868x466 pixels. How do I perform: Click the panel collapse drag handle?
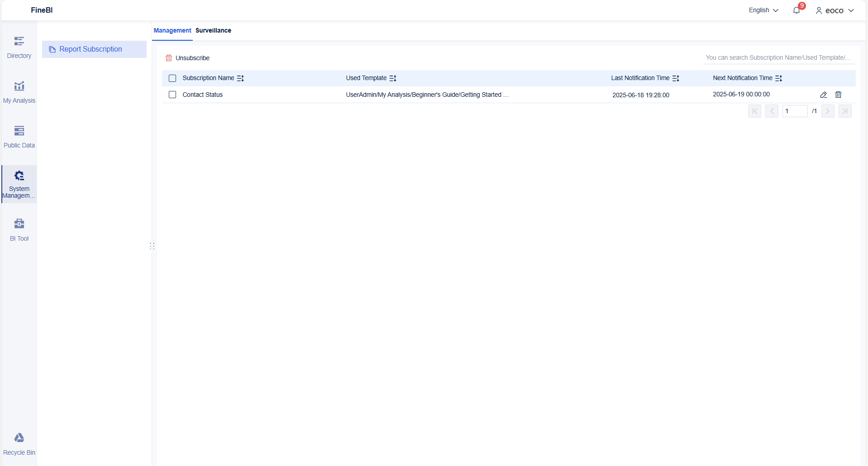[152, 246]
